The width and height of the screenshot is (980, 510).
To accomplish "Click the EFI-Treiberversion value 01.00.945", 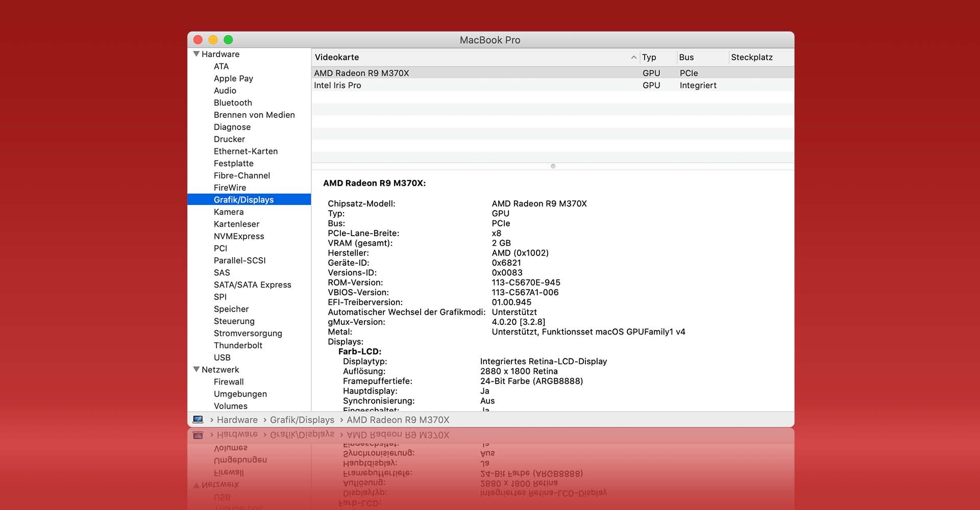I will (511, 302).
